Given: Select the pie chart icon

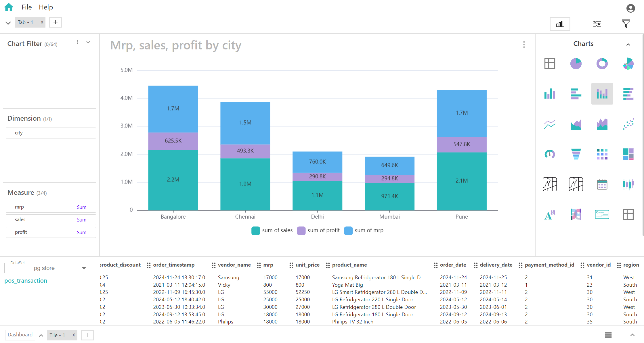Looking at the screenshot, I should click(576, 64).
